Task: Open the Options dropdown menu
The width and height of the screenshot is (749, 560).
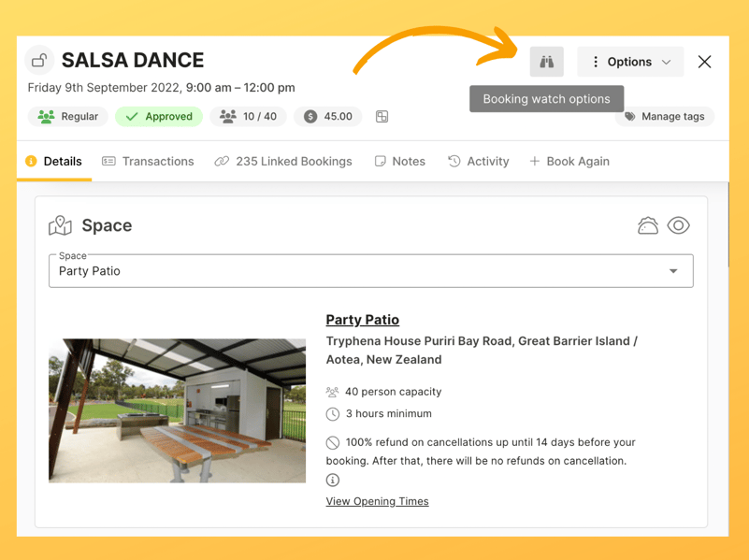Action: (x=630, y=62)
